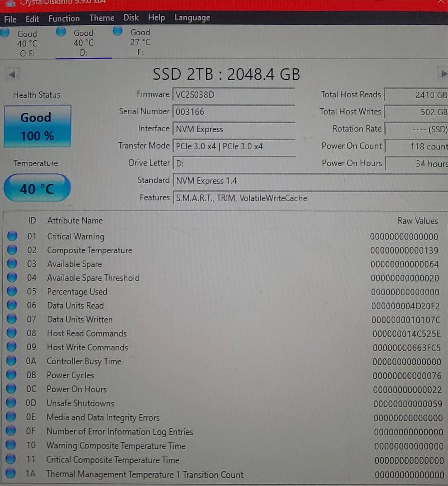Open the Function menu
448x486 pixels.
tap(64, 19)
